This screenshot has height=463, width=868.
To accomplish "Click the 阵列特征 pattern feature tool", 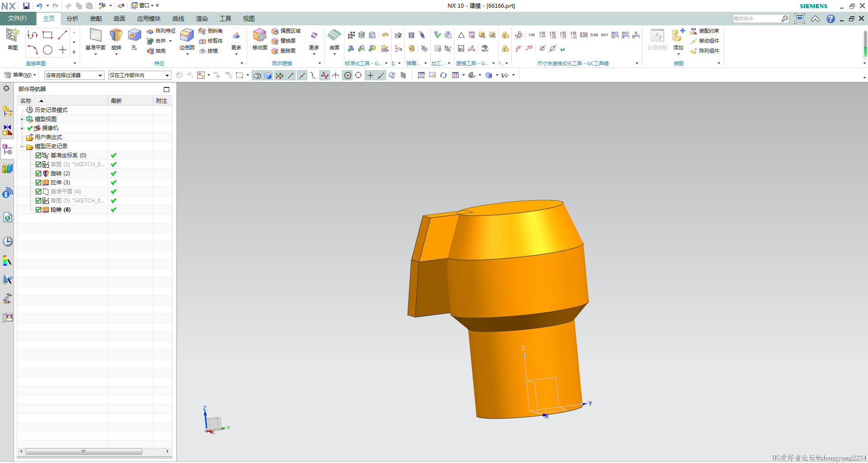I will coord(161,31).
